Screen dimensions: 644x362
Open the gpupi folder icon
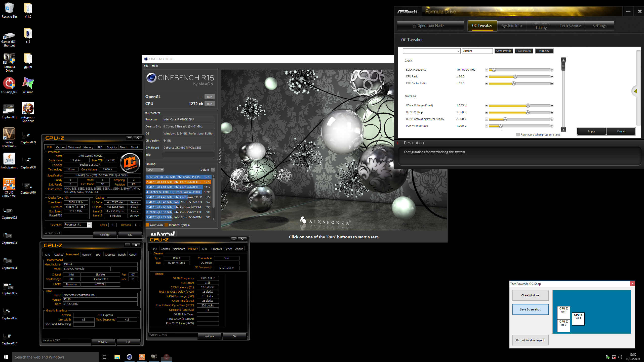28,61
